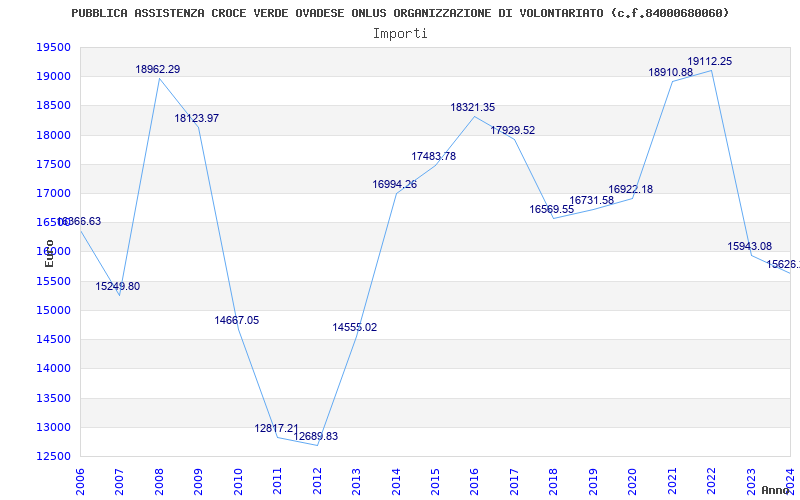Image resolution: width=800 pixels, height=500 pixels.
Task: Click the 14667.05 data label
Action: pos(237,320)
